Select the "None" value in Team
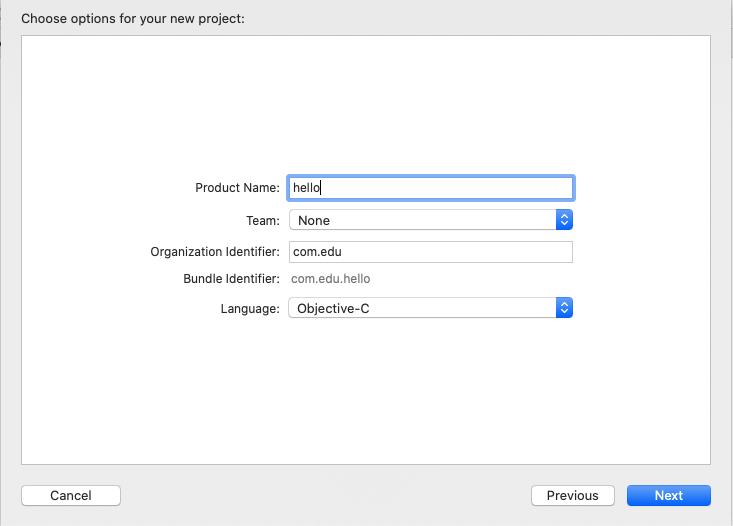Screen dimensions: 733x526 [314, 220]
